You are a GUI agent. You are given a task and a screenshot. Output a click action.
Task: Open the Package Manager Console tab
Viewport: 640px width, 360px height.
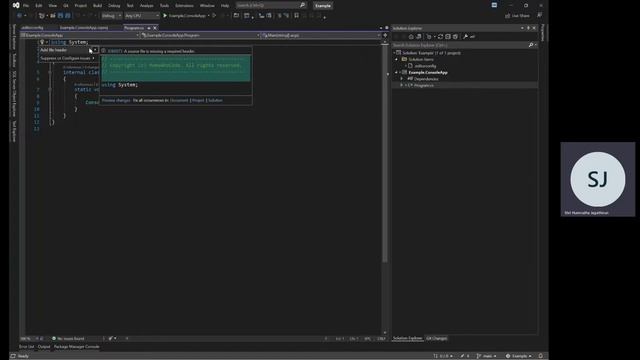(77, 347)
